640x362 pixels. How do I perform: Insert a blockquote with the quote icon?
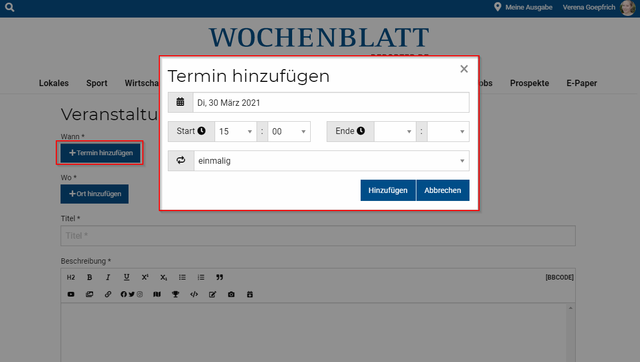[220, 278]
